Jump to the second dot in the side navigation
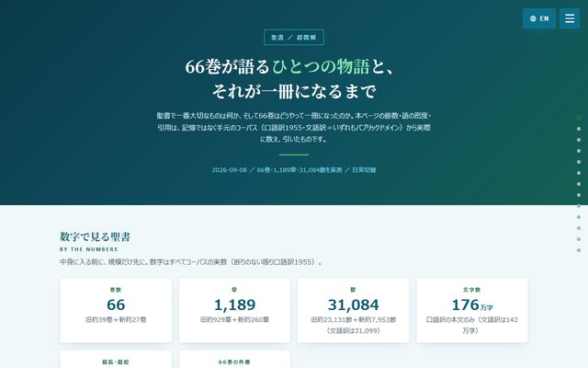 pyautogui.click(x=579, y=129)
